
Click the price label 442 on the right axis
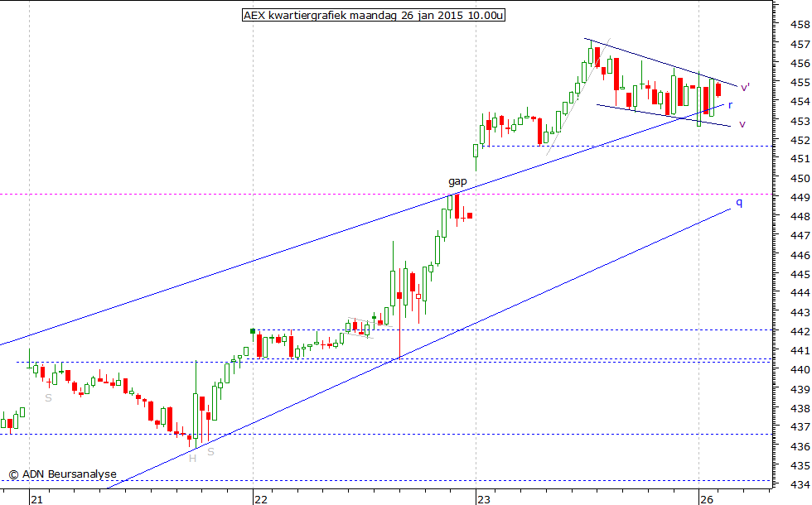coord(800,332)
